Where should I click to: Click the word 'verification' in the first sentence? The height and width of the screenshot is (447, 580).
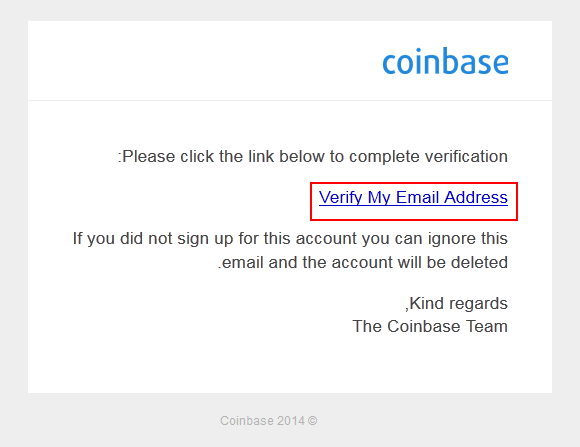[466, 157]
